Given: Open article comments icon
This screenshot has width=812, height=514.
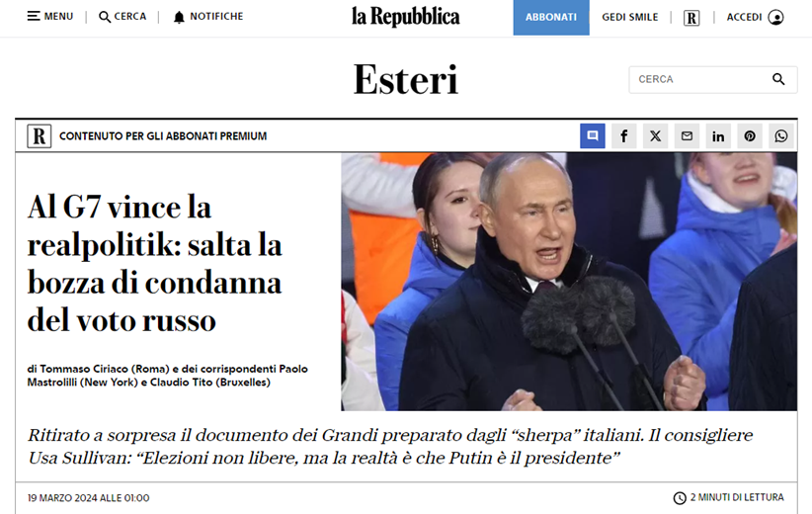Looking at the screenshot, I should 593,135.
